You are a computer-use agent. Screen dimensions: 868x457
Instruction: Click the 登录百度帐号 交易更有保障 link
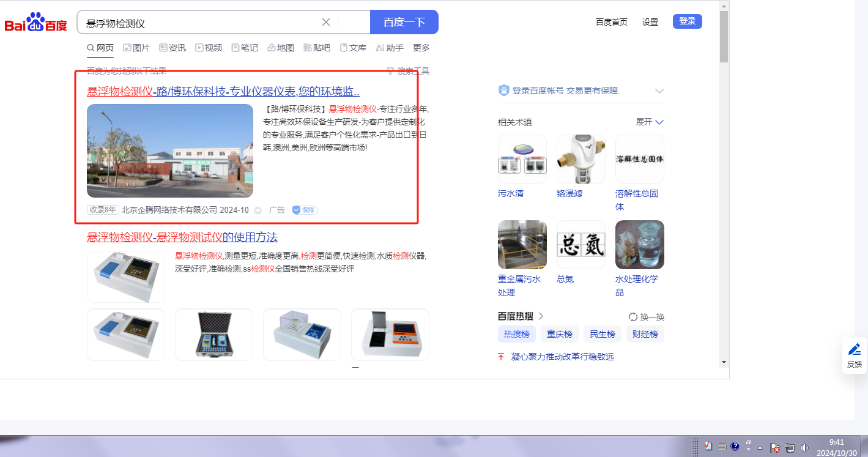[x=565, y=91]
